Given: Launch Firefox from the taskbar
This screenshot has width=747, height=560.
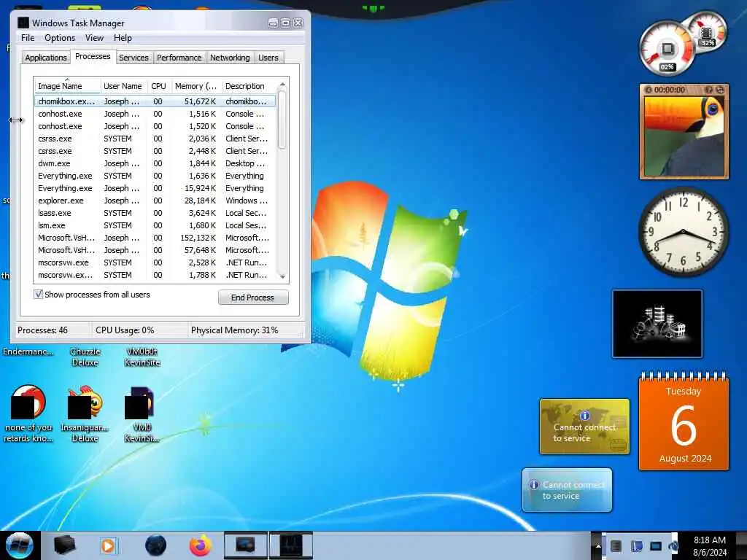Looking at the screenshot, I should pos(200,545).
